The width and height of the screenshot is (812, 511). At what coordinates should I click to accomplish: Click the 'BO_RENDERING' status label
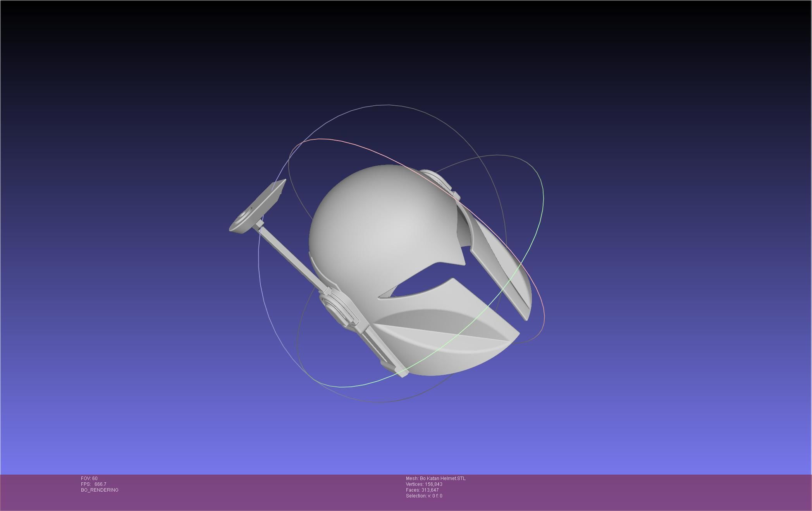(100, 490)
